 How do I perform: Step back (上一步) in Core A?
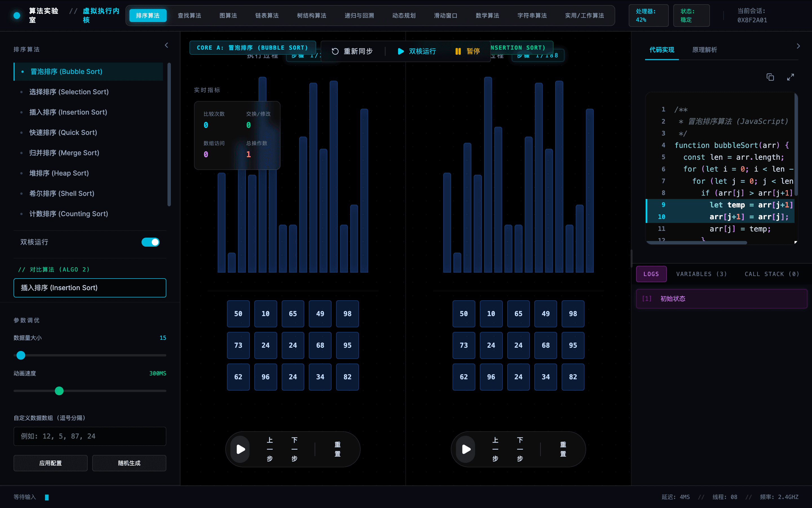[x=270, y=449]
